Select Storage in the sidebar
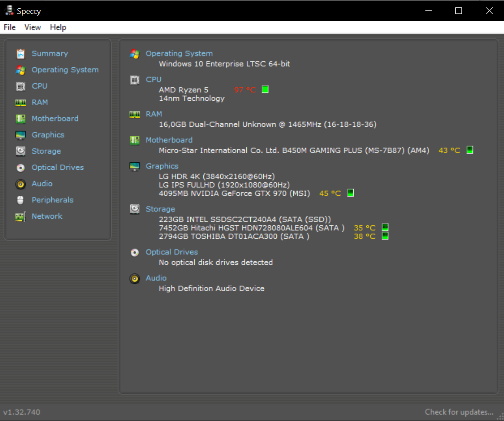504x421 pixels. pos(46,151)
